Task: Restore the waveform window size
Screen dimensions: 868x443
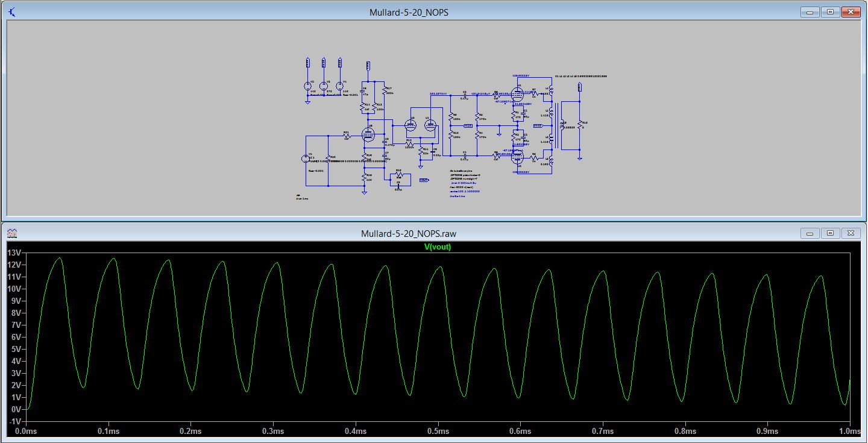Action: 830,233
